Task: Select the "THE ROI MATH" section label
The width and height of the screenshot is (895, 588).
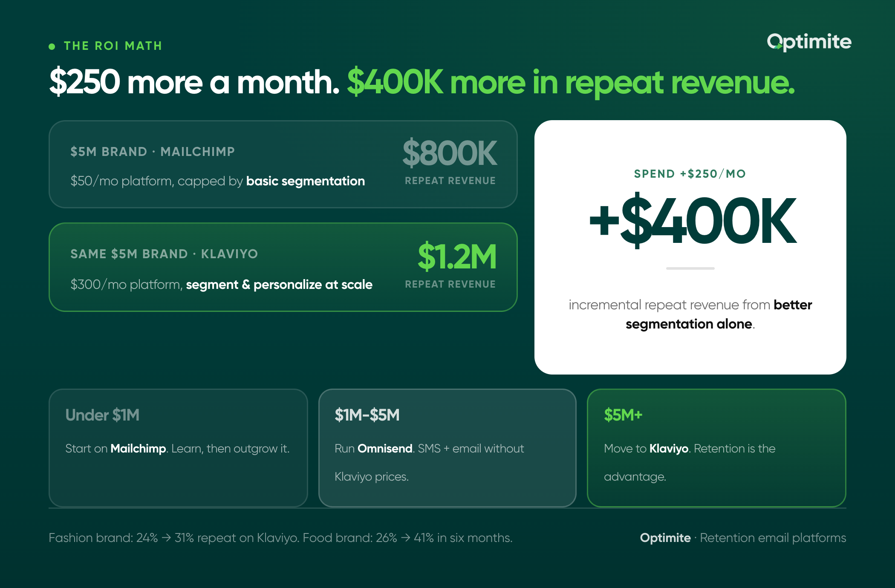Action: (113, 46)
